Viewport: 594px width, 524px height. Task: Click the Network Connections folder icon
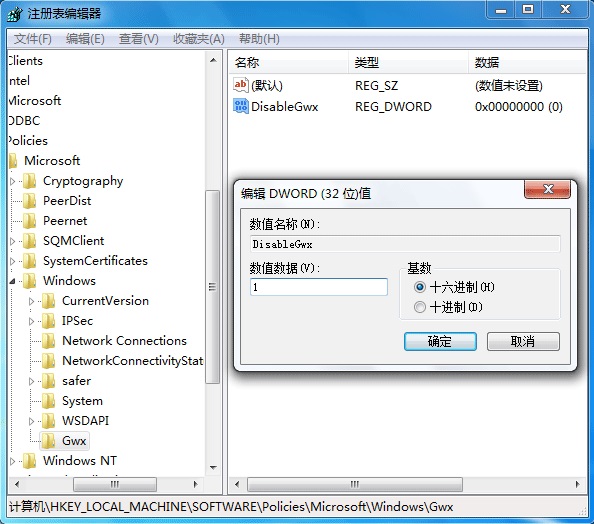pos(48,341)
